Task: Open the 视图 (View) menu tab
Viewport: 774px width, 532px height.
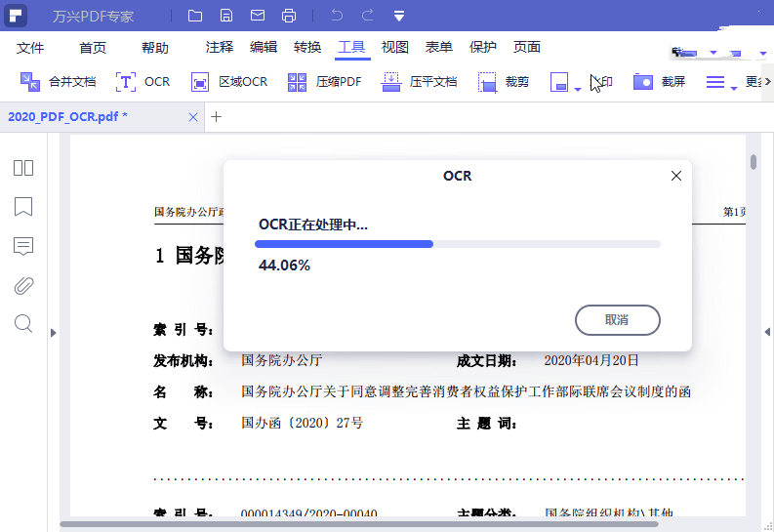Action: 394,47
